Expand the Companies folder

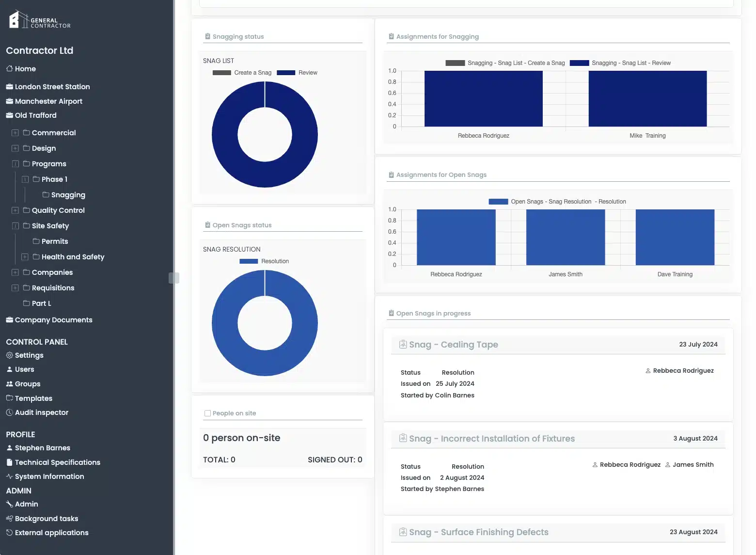click(15, 272)
